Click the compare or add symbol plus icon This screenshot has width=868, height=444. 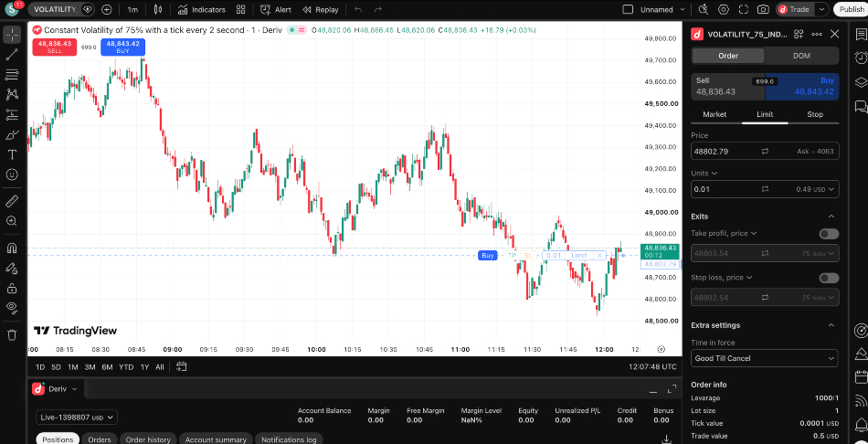[x=107, y=9]
